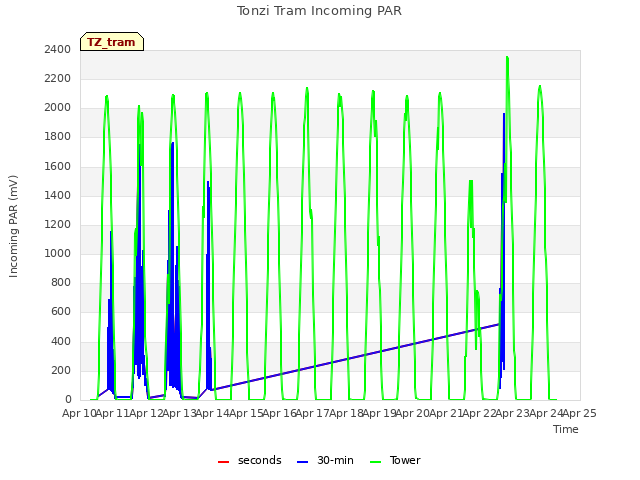This screenshot has width=640, height=480.
Task: Click the Incoming PAR (mV) axis label
Action: coord(13,226)
